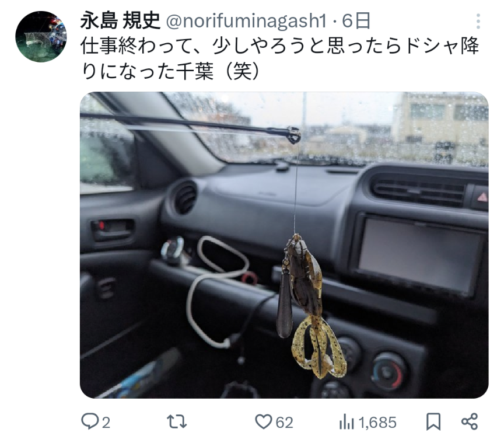Click the red hazard triangle in the photo

point(482,197)
